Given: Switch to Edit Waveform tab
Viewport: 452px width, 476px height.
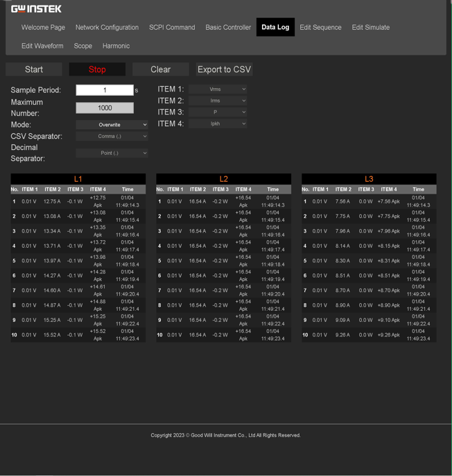Looking at the screenshot, I should [x=42, y=46].
